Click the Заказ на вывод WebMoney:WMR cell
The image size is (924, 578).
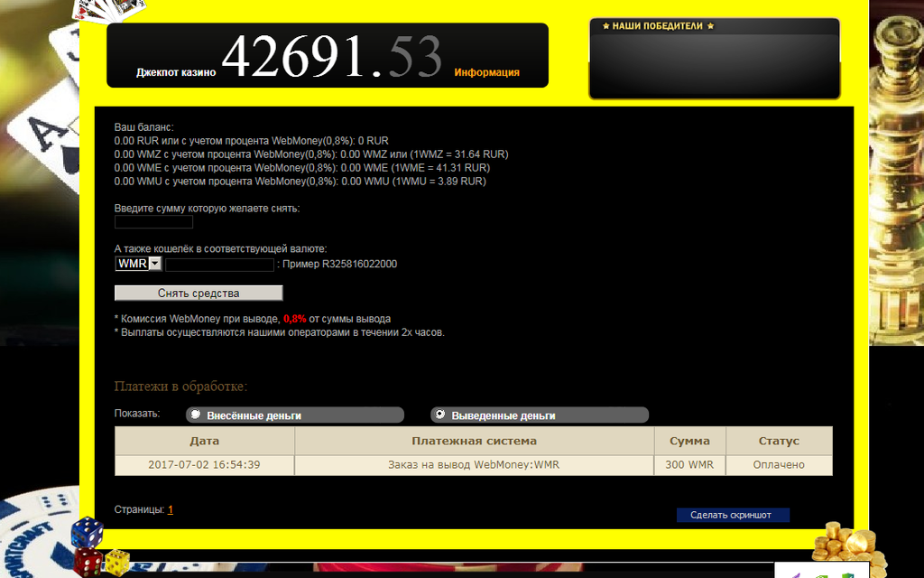pyautogui.click(x=475, y=465)
